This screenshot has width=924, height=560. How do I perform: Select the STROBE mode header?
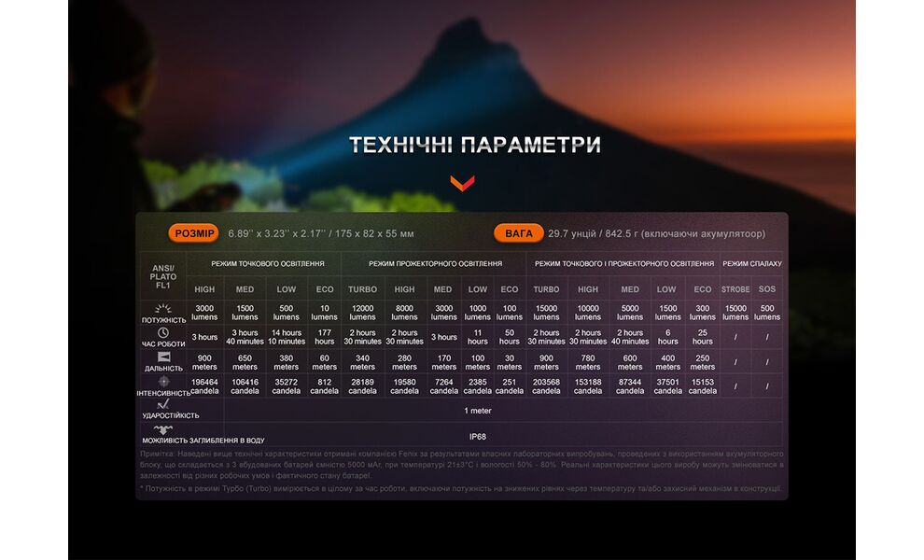pos(736,289)
